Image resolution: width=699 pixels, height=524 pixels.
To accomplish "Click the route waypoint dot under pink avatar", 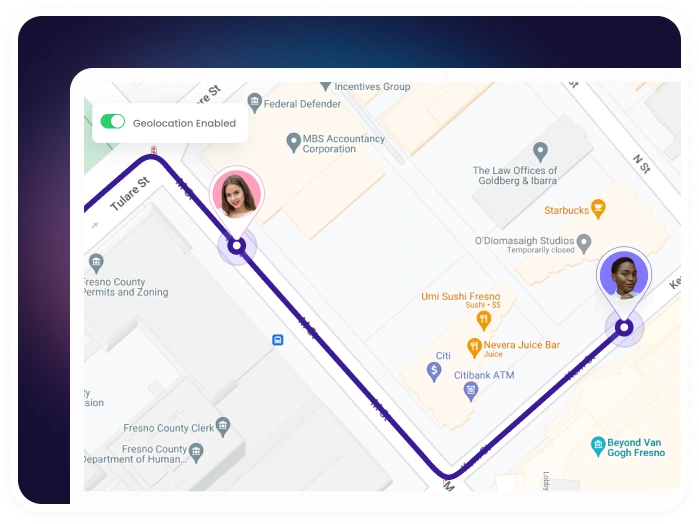I will 237,246.
